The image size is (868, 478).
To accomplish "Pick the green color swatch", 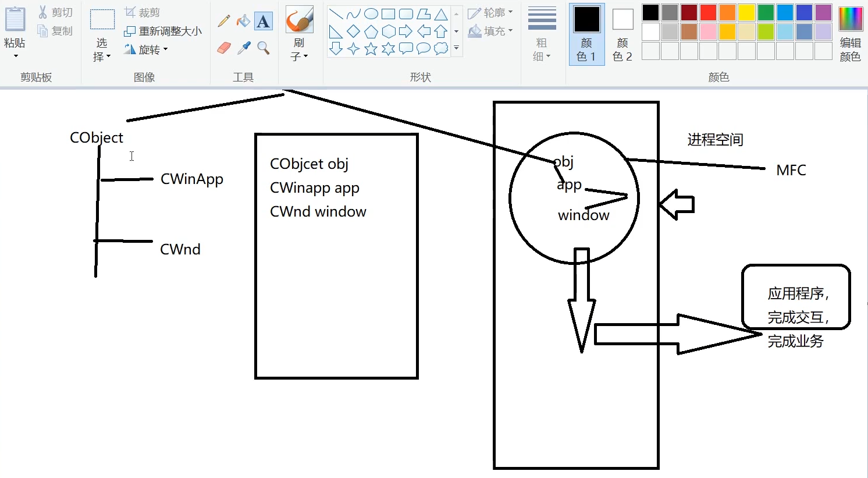I will [x=766, y=12].
